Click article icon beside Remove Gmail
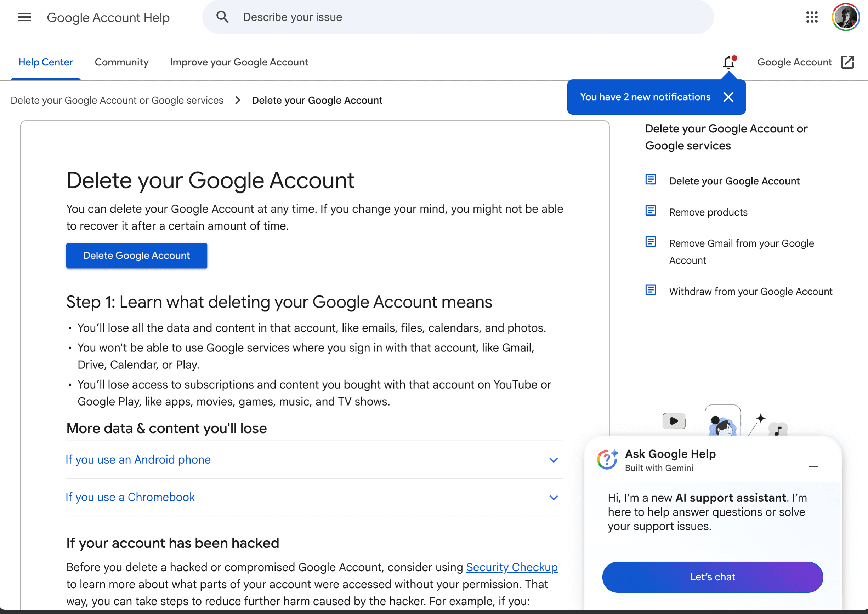The height and width of the screenshot is (614, 868). tap(651, 242)
